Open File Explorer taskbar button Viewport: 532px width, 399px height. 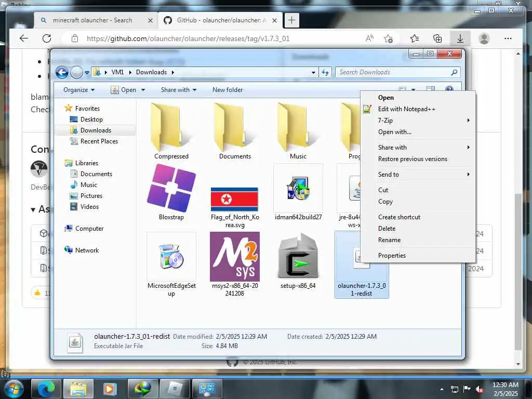pos(78,389)
